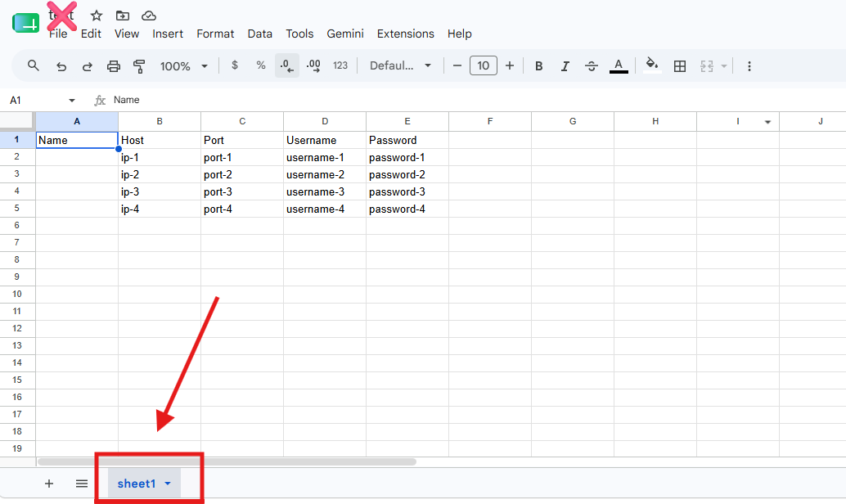This screenshot has width=846, height=504.
Task: Open the zoom 100% dropdown
Action: (x=183, y=65)
